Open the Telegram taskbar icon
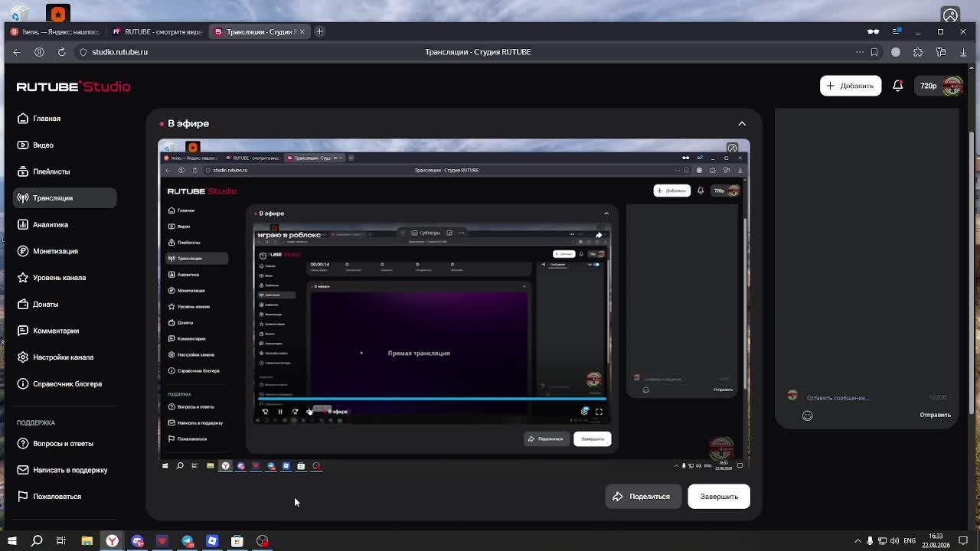Image resolution: width=980 pixels, height=551 pixels. tap(188, 541)
